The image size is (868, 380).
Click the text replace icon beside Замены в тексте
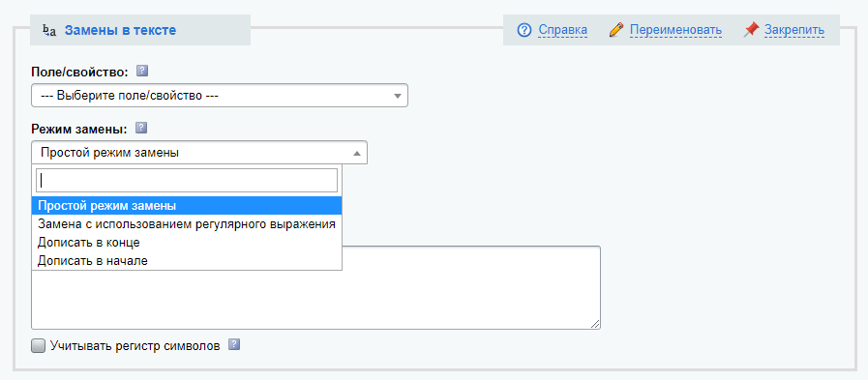(49, 30)
